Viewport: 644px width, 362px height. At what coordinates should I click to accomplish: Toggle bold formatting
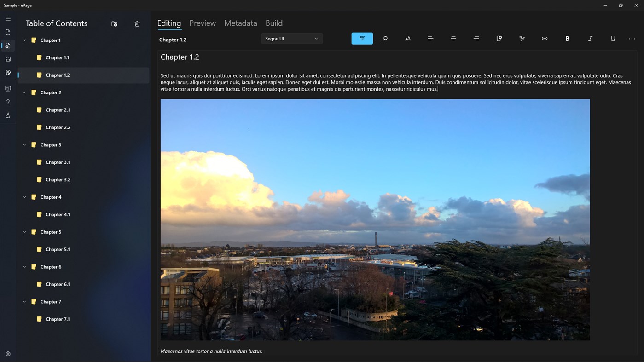(x=567, y=39)
